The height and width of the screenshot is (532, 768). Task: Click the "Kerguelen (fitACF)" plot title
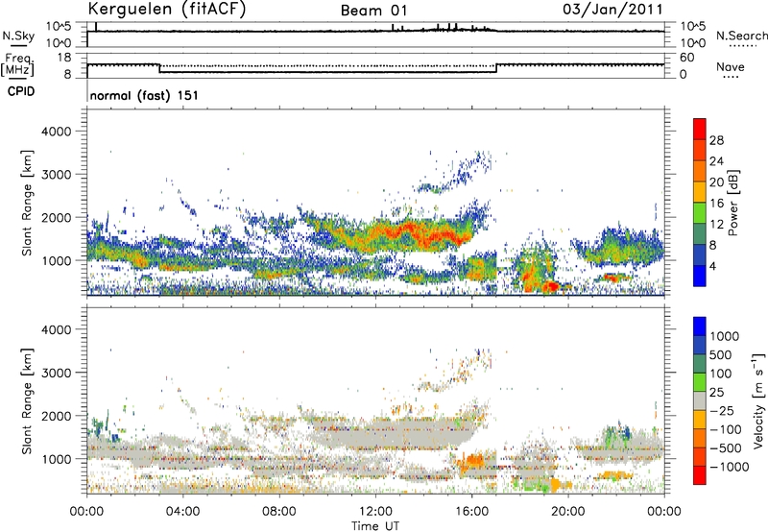click(x=167, y=10)
